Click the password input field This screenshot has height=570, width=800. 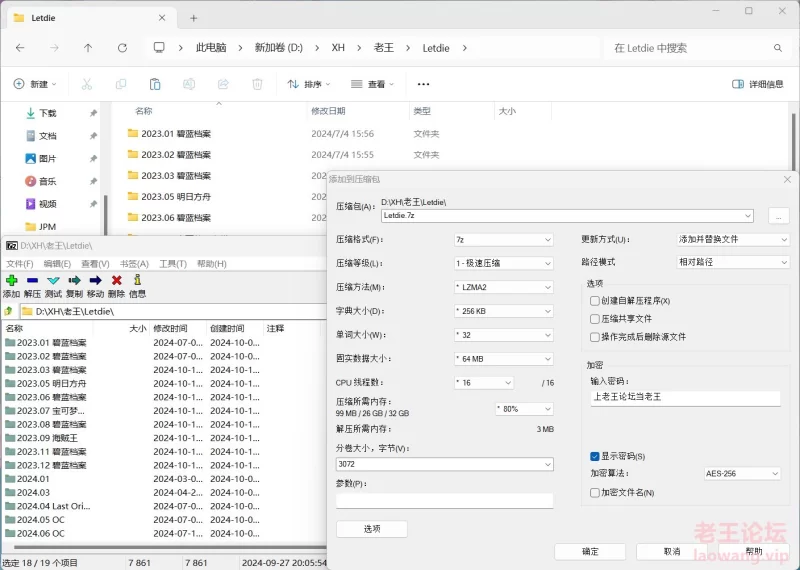tap(684, 397)
